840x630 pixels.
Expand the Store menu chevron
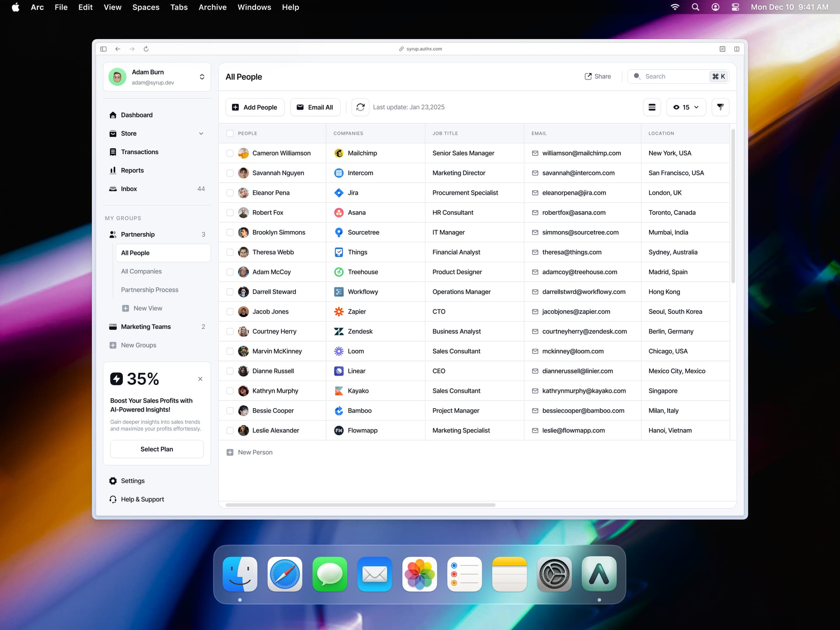pos(201,133)
